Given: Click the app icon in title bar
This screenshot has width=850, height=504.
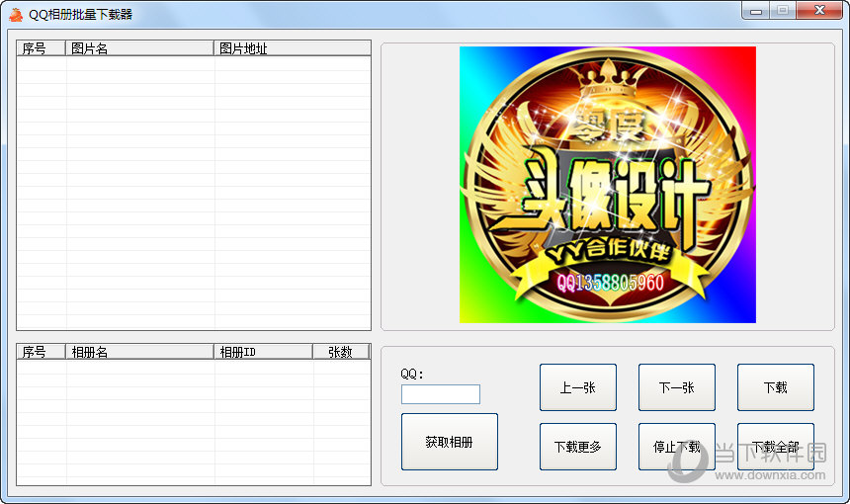Looking at the screenshot, I should 16,15.
